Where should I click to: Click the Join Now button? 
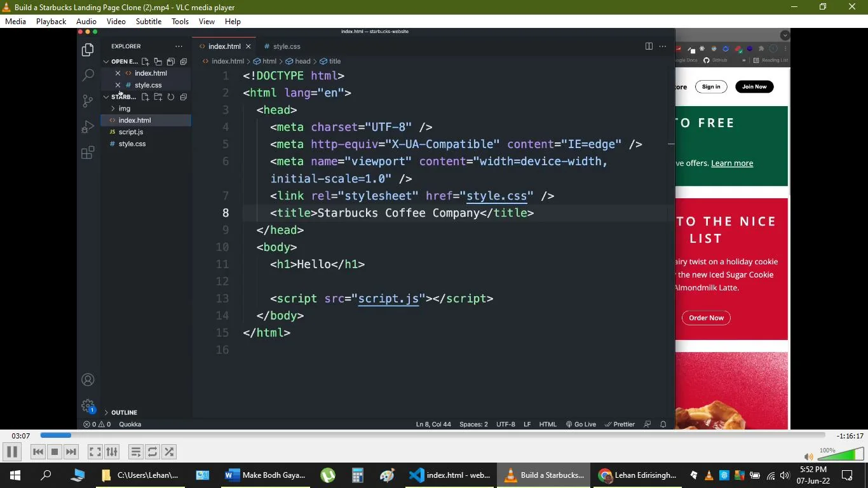tap(754, 87)
